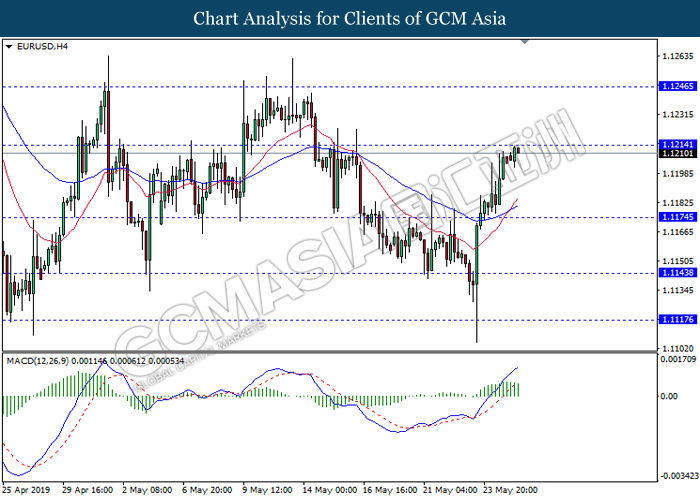
Task: Click the Chart Analysis for Clients of GCM Asia title
Action: (350, 18)
